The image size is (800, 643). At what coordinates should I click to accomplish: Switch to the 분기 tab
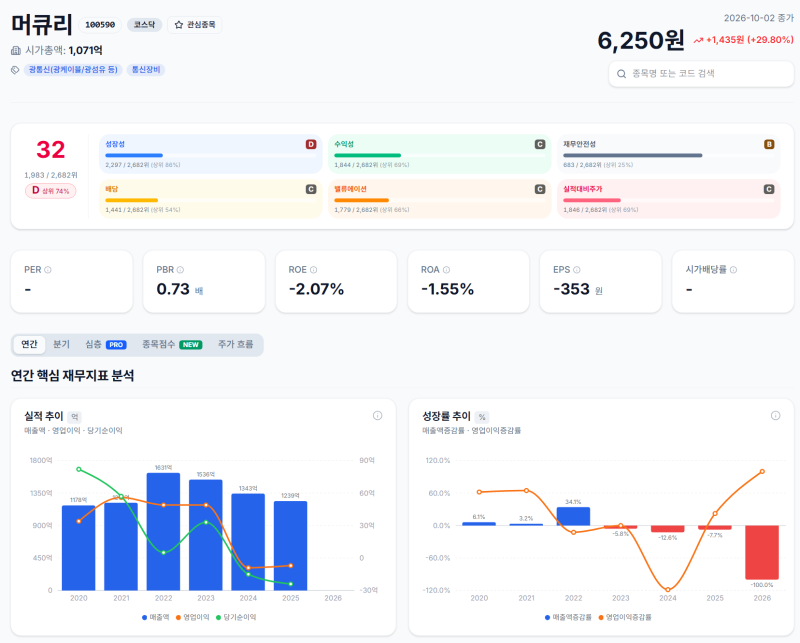coord(61,344)
